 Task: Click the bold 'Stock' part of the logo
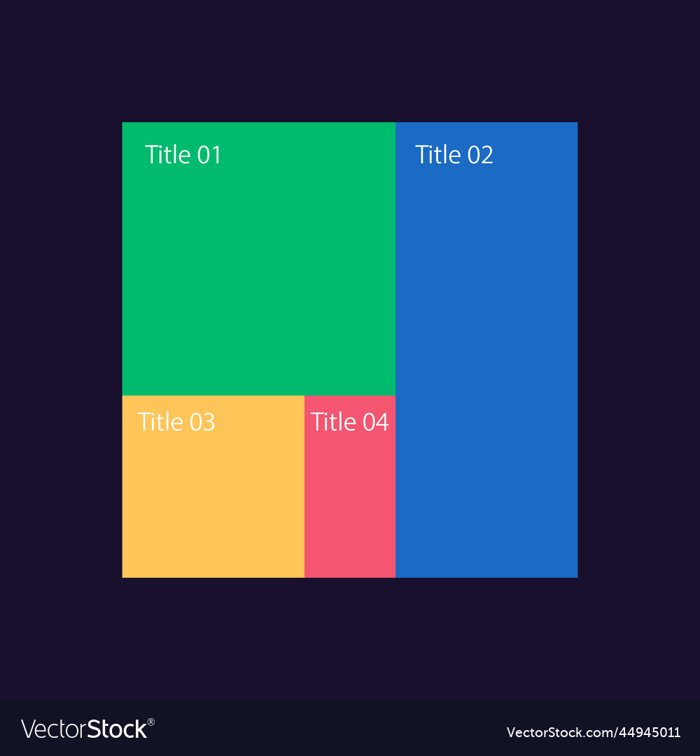[116, 729]
